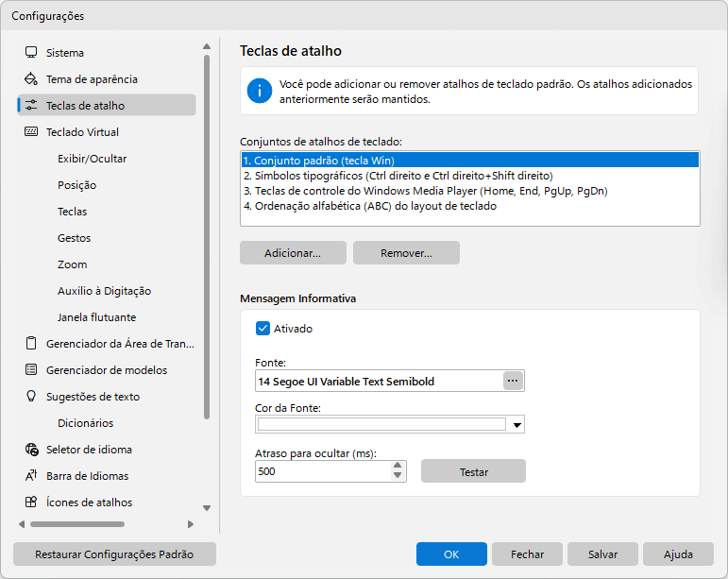Screen dimensions: 728x579
Task: Click the Fechar button
Action: 528,553
